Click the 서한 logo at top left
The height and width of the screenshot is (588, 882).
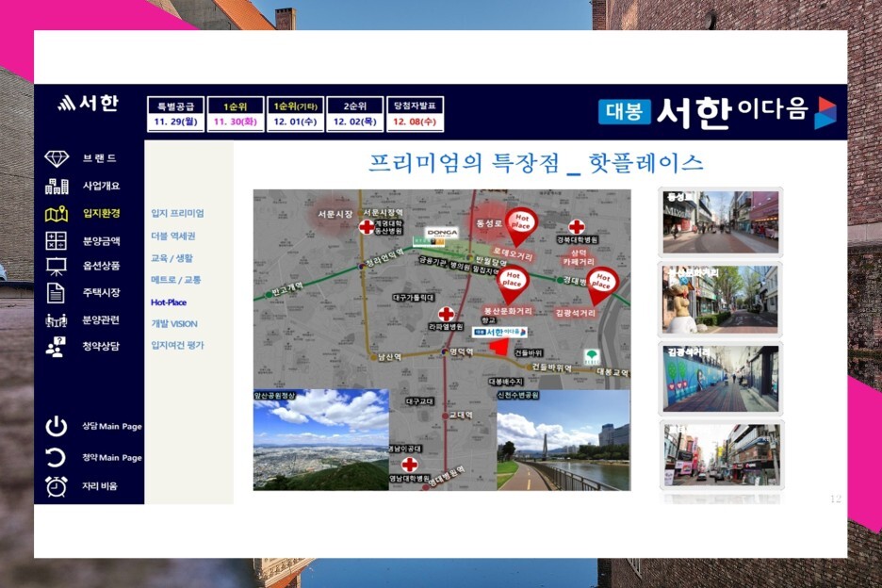click(89, 103)
